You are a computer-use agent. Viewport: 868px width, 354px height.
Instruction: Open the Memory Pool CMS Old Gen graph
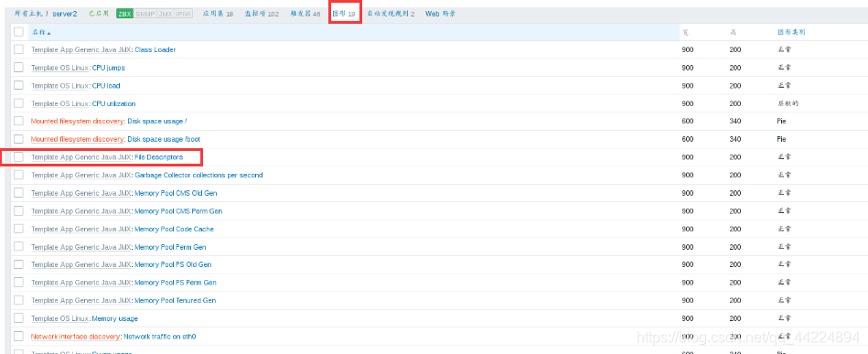pos(176,193)
